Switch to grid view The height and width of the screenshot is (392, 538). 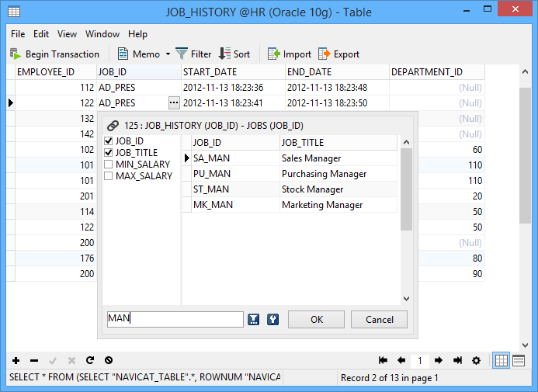(501, 360)
